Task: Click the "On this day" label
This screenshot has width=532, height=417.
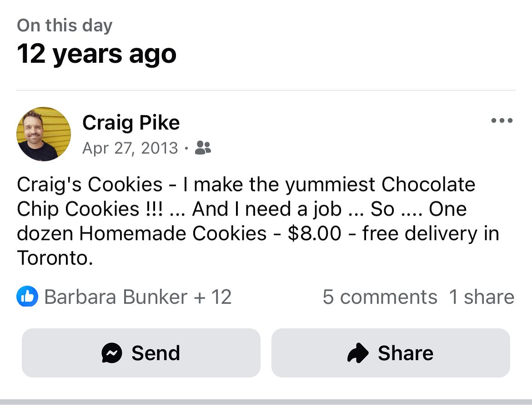Action: pos(65,25)
